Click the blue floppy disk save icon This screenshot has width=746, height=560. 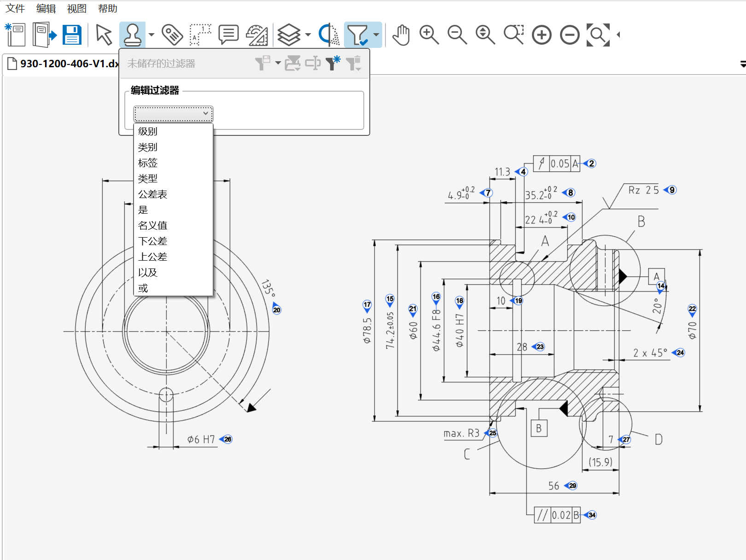(72, 35)
